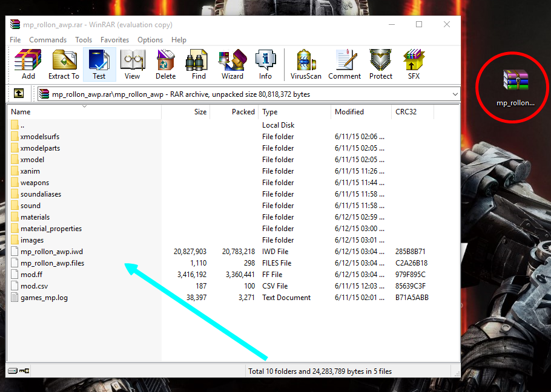Click the Add archive toolbar icon
Screen dimensions: 551x392
point(28,64)
